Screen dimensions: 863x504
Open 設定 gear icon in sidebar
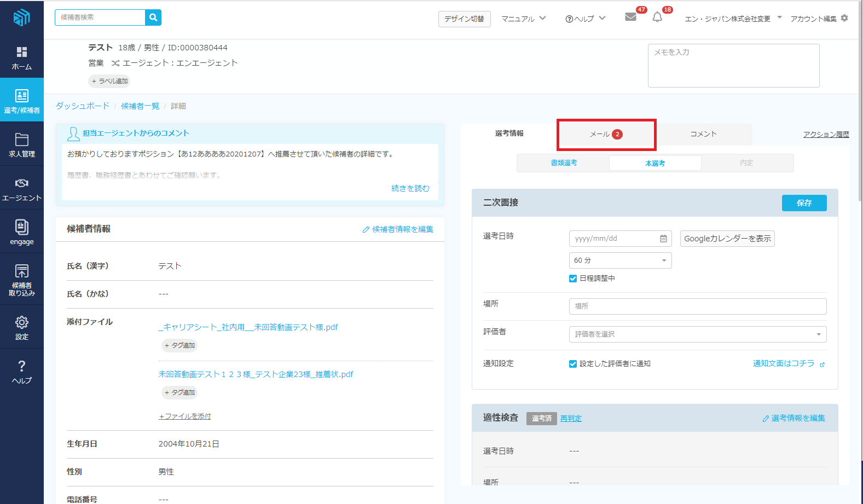pyautogui.click(x=22, y=327)
